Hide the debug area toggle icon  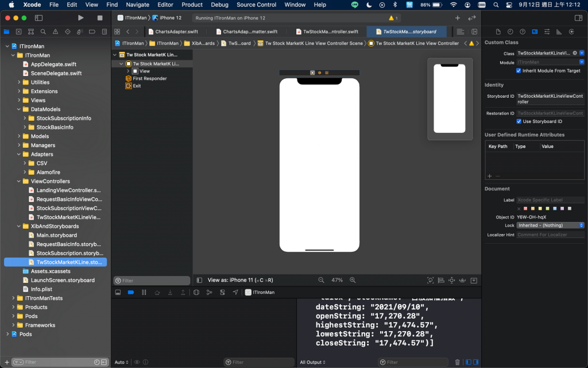pos(118,292)
